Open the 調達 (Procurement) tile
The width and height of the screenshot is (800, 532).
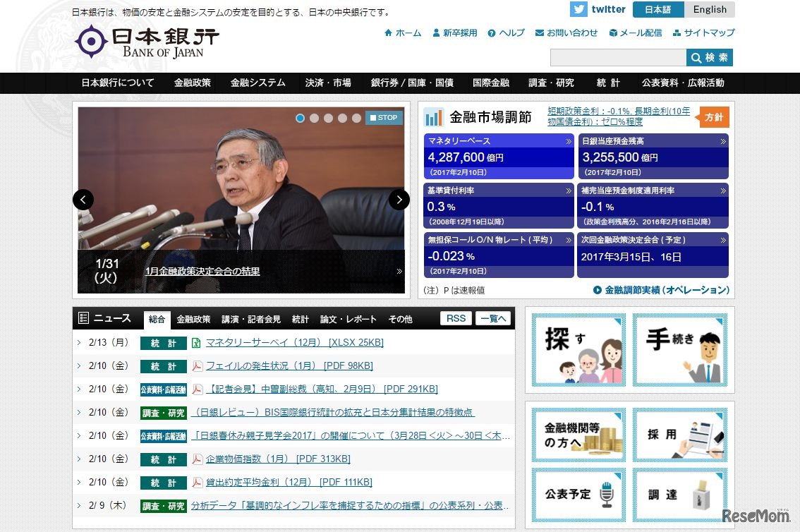(679, 494)
